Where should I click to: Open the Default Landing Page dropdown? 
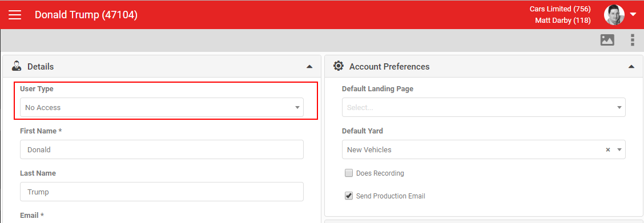click(484, 107)
